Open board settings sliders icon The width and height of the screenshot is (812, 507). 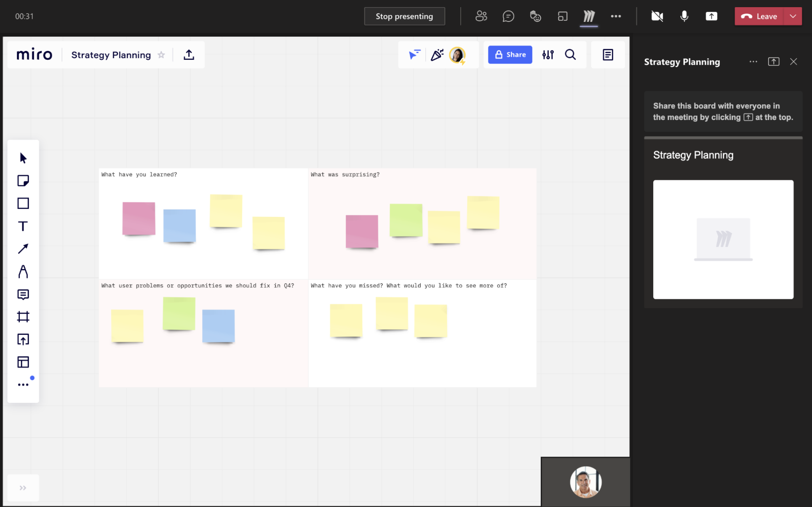click(x=548, y=55)
